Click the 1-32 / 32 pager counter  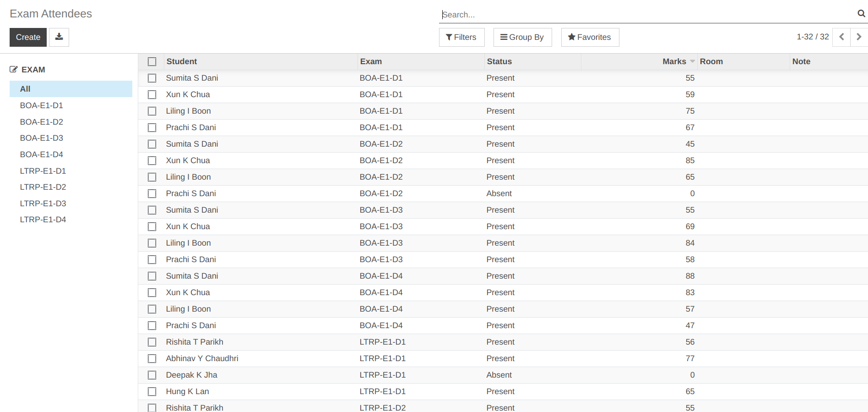(x=813, y=37)
